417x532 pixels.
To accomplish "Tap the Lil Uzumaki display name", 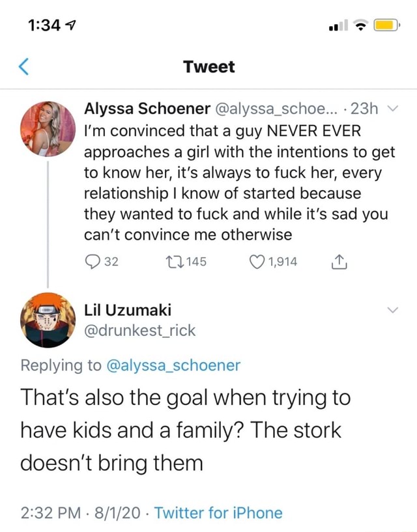I will click(128, 310).
